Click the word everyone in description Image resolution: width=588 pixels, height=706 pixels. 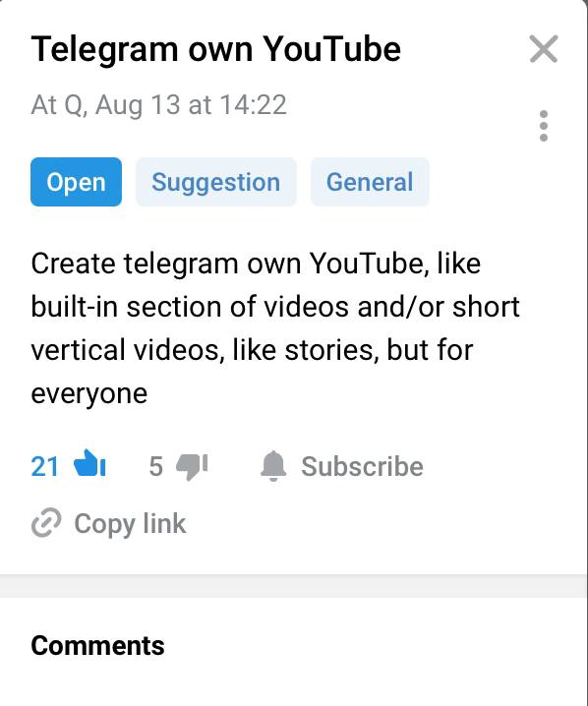tap(89, 394)
